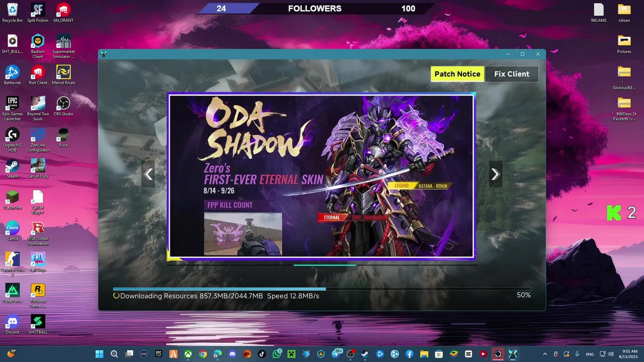Open Xbox app from taskbar
The width and height of the screenshot is (644, 362).
pos(188,354)
